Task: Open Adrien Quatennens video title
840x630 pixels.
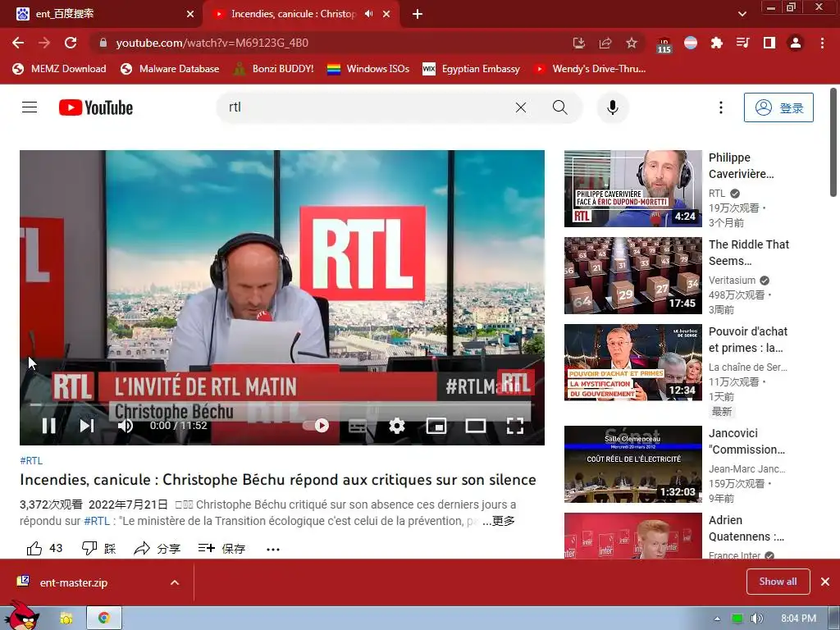Action: tap(746, 528)
